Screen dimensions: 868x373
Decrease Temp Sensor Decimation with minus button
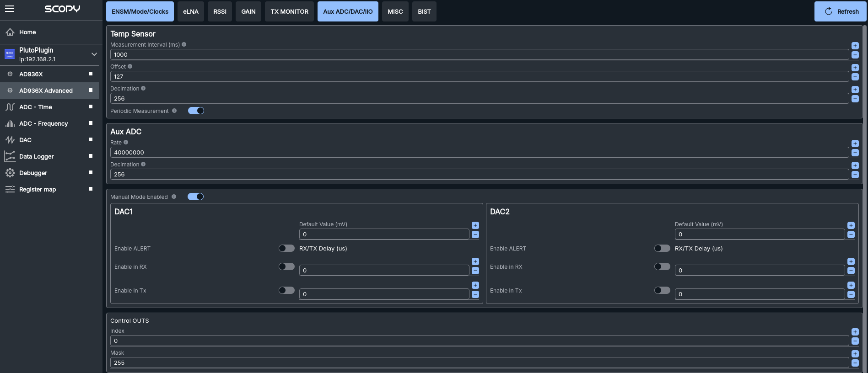point(855,99)
